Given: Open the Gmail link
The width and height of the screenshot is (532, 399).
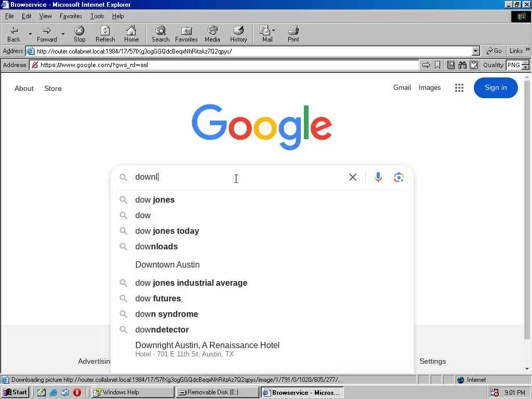Looking at the screenshot, I should pyautogui.click(x=402, y=87).
